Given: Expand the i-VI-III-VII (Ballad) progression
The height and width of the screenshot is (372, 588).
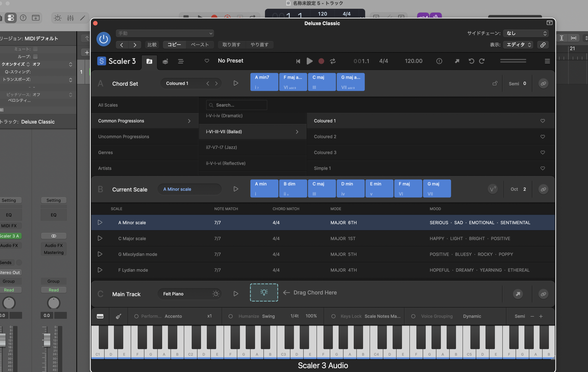Looking at the screenshot, I should click(x=253, y=132).
